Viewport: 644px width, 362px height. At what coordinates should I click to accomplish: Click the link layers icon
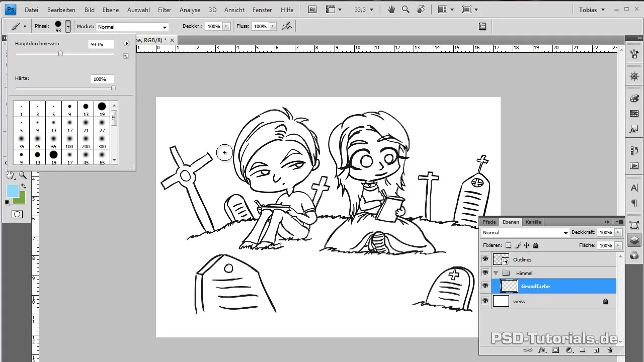pos(528,350)
